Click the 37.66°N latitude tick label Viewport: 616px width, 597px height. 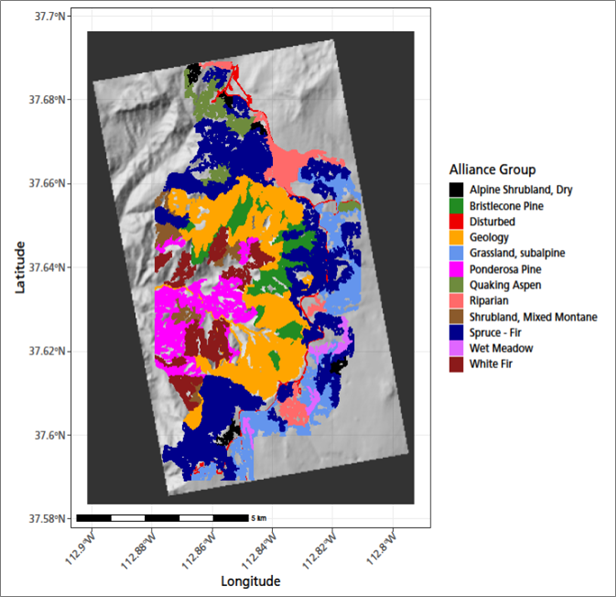coord(47,183)
